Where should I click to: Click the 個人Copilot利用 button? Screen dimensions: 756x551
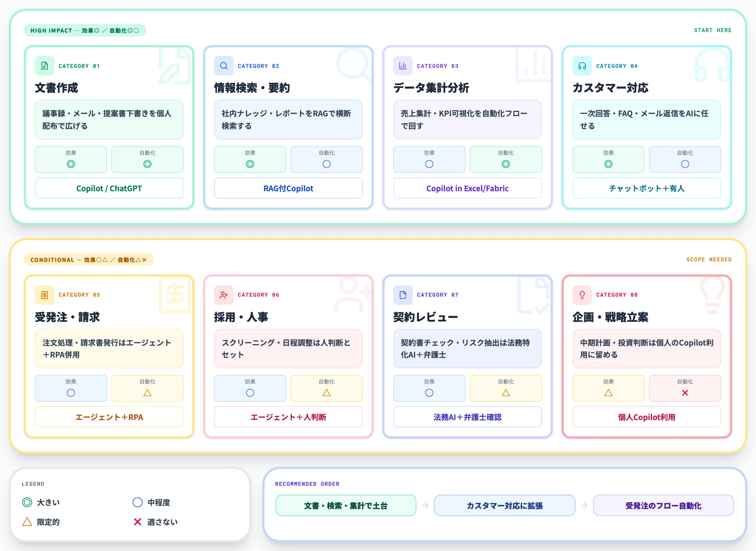(x=647, y=417)
